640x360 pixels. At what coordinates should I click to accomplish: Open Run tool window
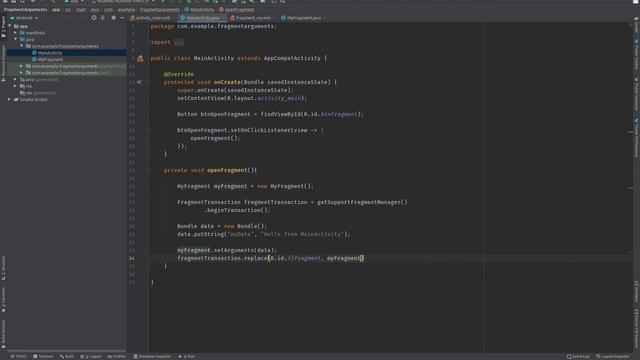pyautogui.click(x=187, y=357)
